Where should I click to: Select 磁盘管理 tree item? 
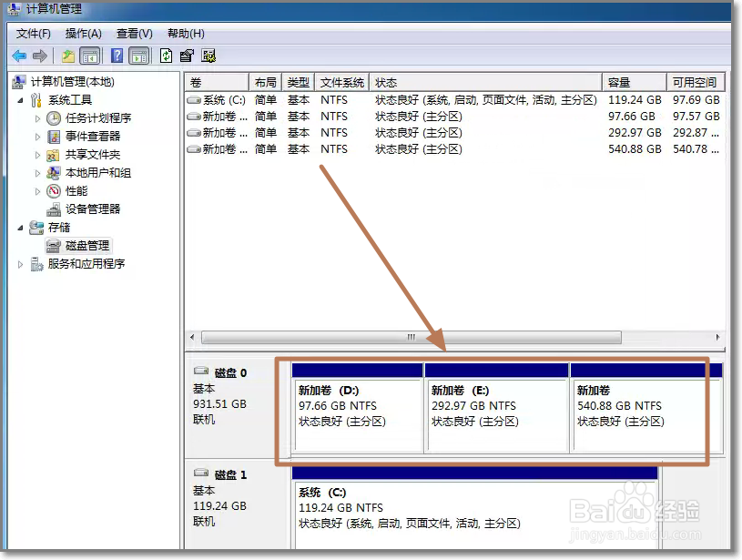point(87,246)
